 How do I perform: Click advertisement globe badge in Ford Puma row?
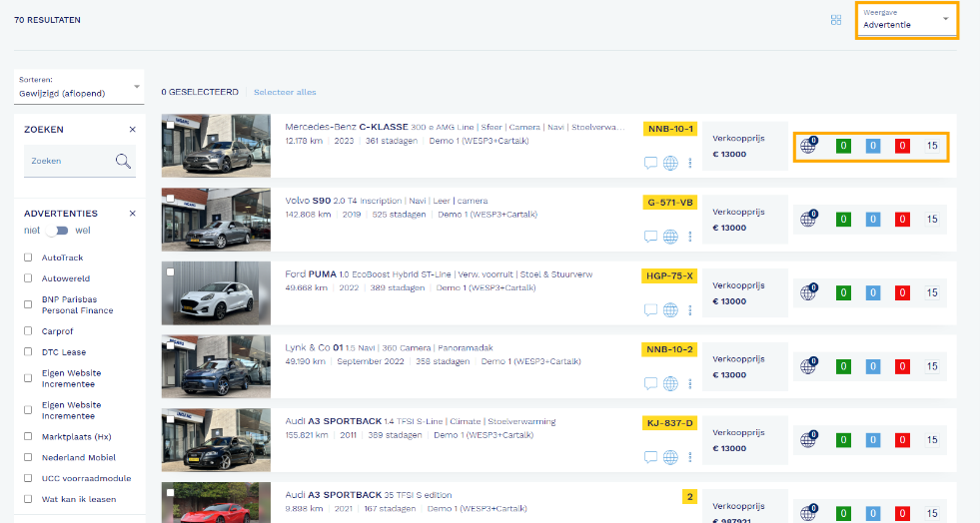(x=809, y=292)
